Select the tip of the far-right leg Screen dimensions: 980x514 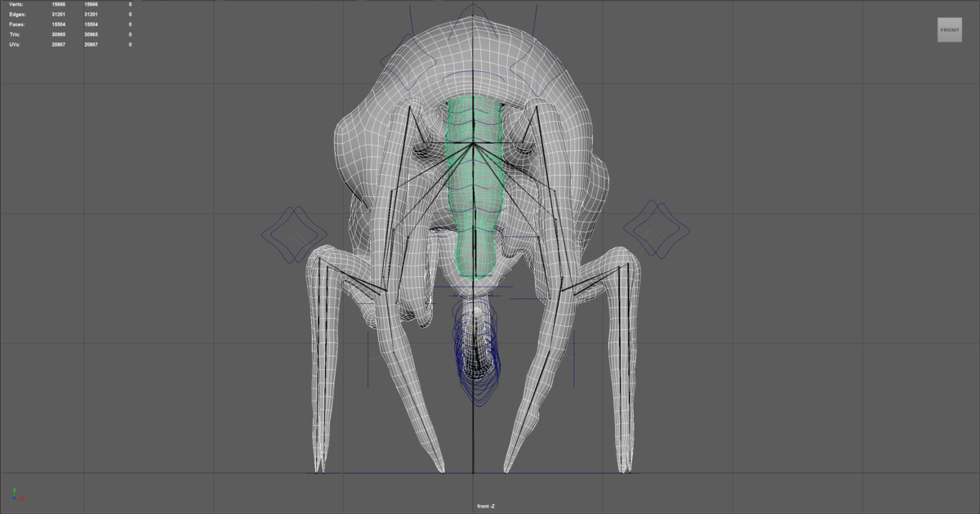point(626,468)
